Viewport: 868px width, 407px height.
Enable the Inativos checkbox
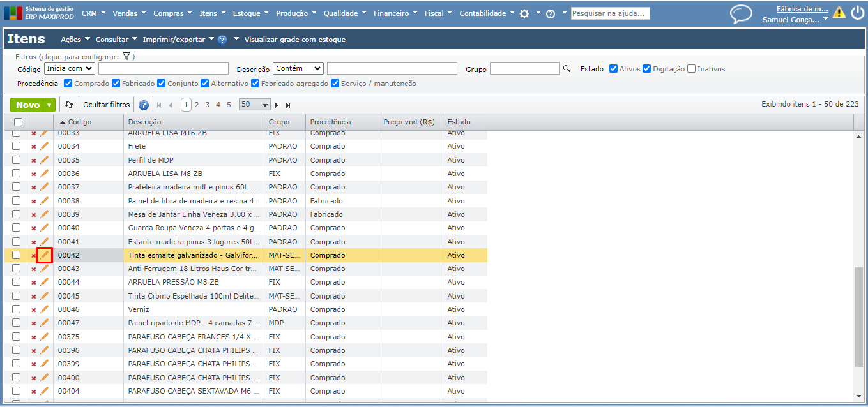coord(691,69)
